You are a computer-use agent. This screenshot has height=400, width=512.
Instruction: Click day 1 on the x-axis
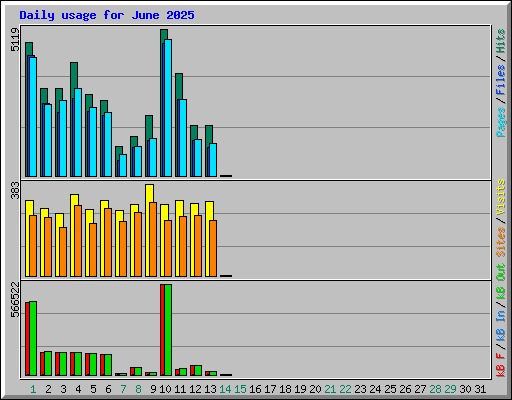pyautogui.click(x=33, y=389)
